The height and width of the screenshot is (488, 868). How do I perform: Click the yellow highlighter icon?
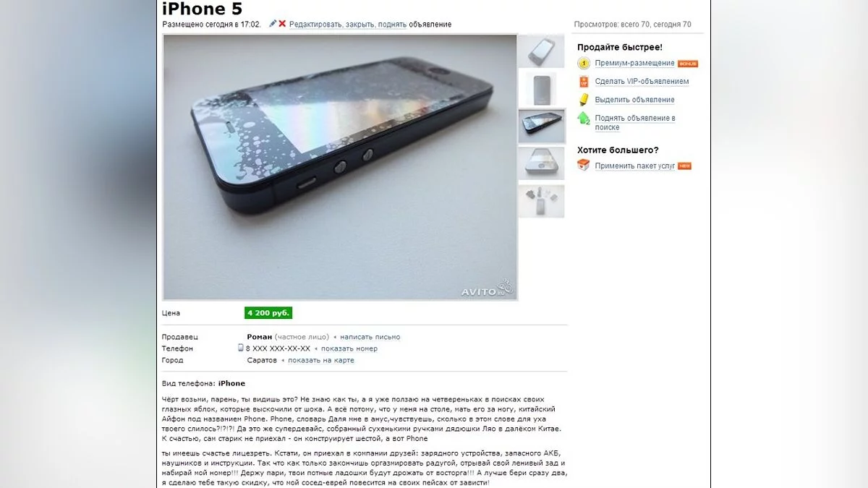[584, 100]
